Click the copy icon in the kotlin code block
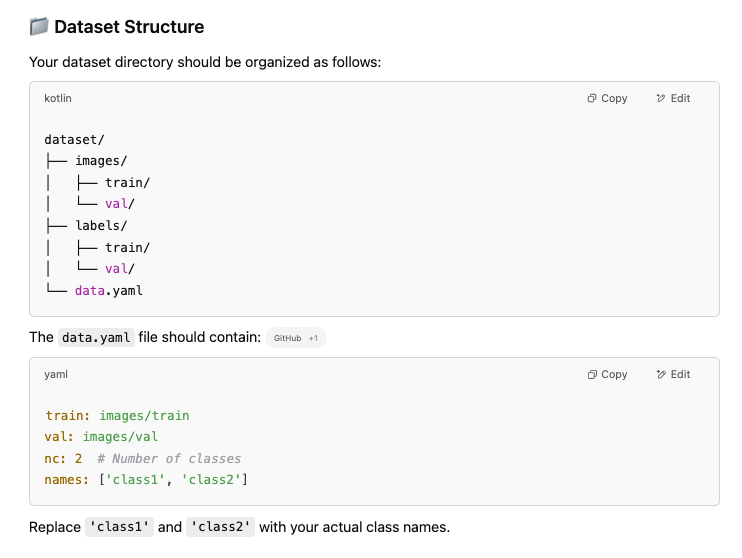 [x=592, y=98]
